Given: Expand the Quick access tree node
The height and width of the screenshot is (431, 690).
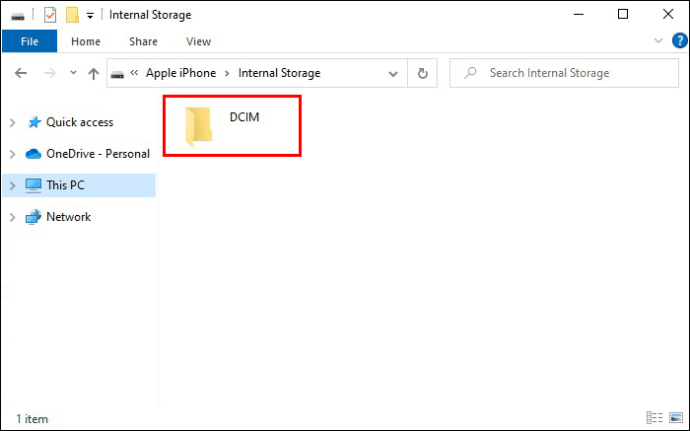Looking at the screenshot, I should (12, 122).
